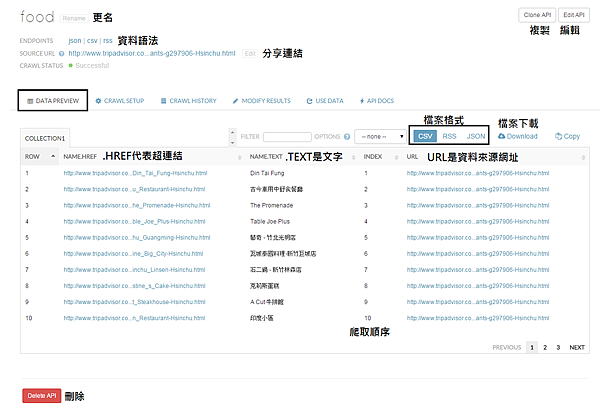The width and height of the screenshot is (600, 409).
Task: Click the Download button
Action: pos(518,136)
